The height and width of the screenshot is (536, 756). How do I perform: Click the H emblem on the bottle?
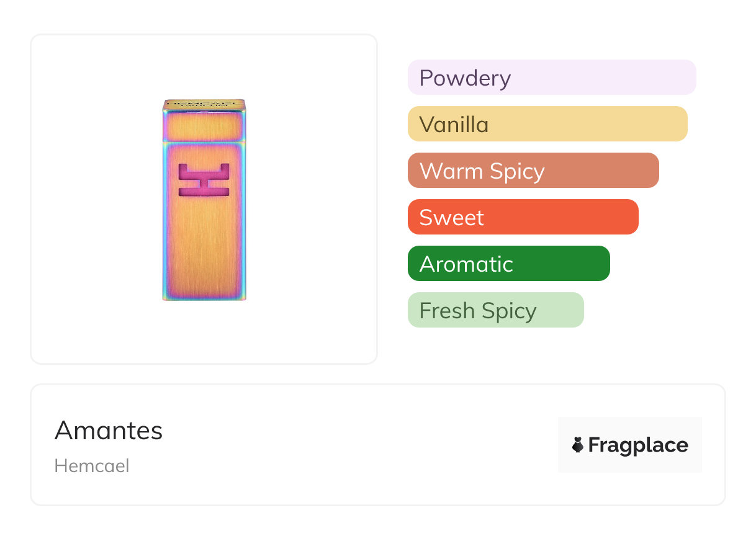click(x=204, y=180)
